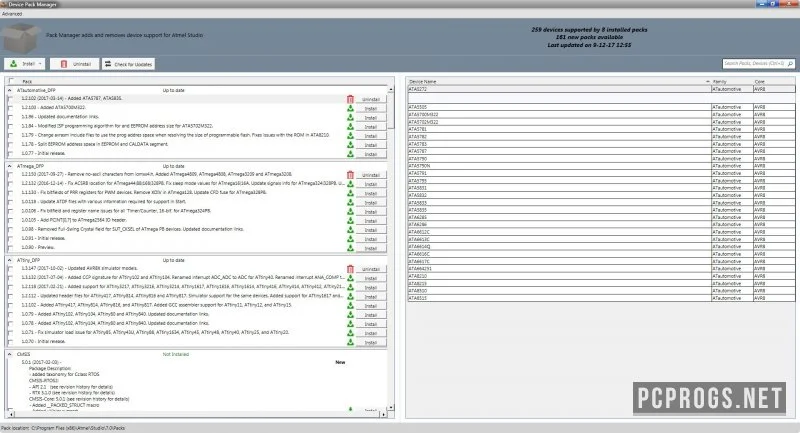Click the red trash icon on ATmega_DFP 'Remove no-ascii characters' row
The height and width of the screenshot is (433, 800).
(x=350, y=174)
